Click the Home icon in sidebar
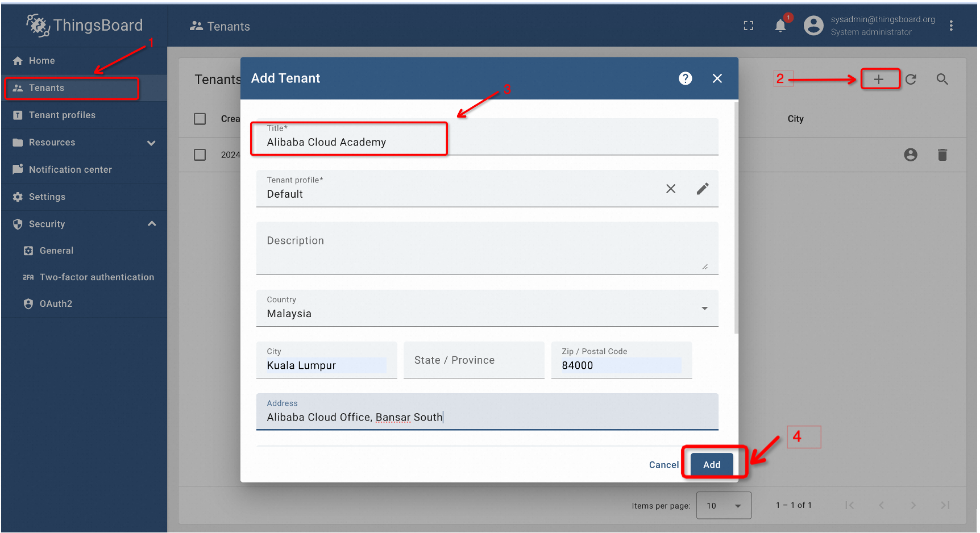 pyautogui.click(x=18, y=61)
